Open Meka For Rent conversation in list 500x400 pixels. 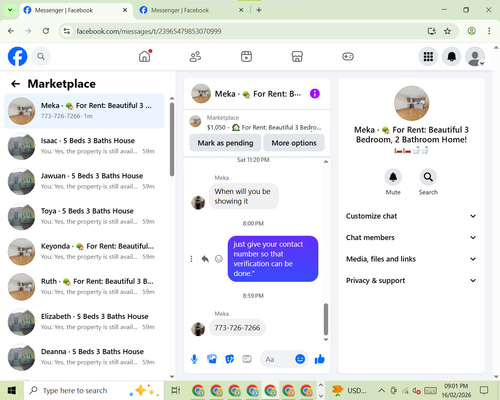84,111
